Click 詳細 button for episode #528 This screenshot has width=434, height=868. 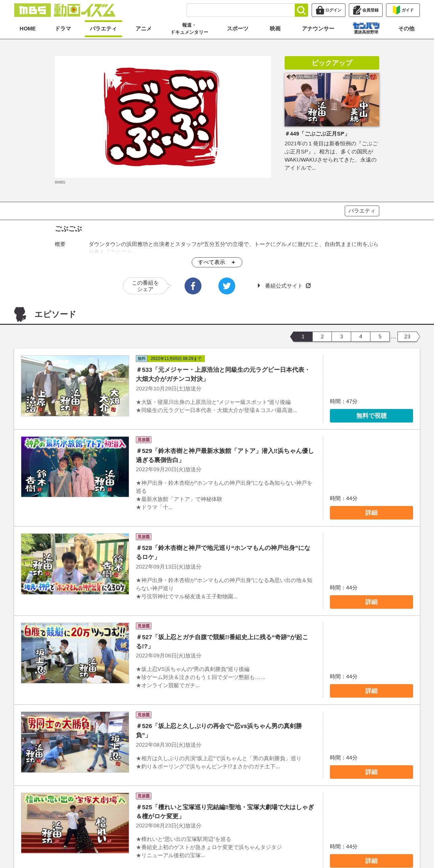tap(371, 602)
